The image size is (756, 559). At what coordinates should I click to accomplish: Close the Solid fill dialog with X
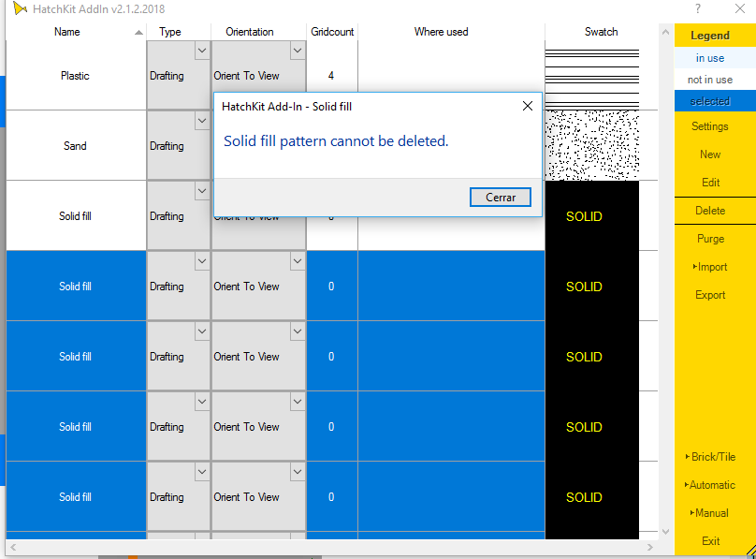(528, 106)
